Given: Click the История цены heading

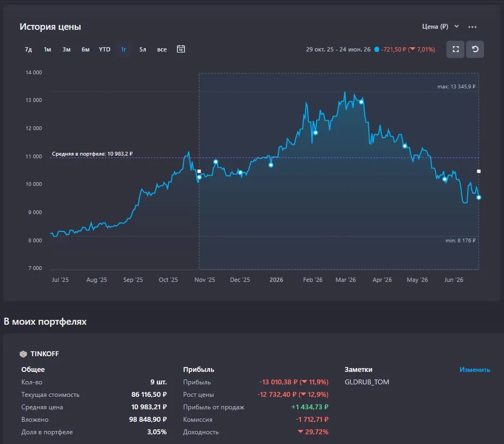Looking at the screenshot, I should pyautogui.click(x=50, y=27).
